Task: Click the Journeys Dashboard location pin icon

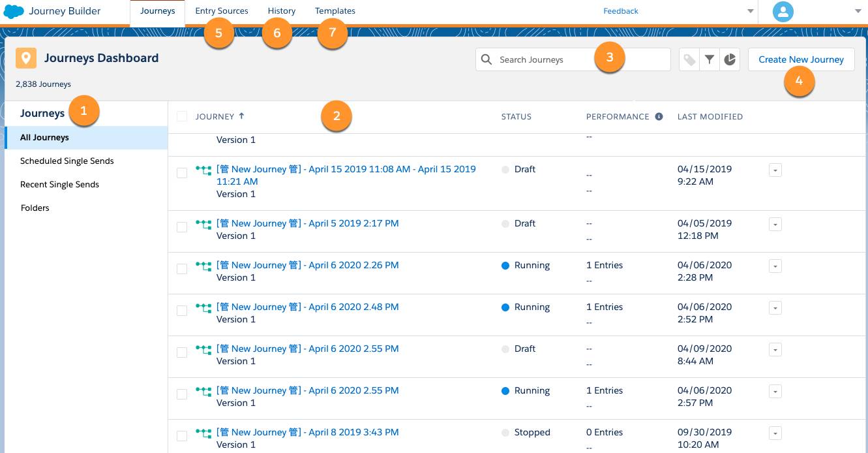Action: click(26, 58)
